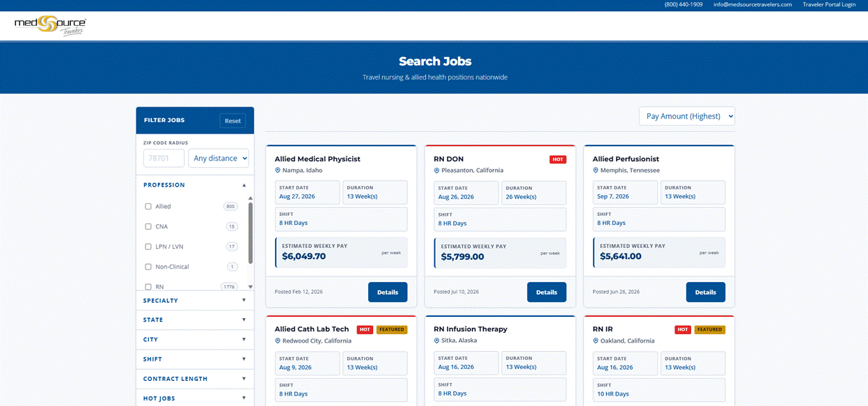Screen dimensions: 868x406
Task: Click location pin icon beside Pleasanton, California
Action: (x=436, y=171)
